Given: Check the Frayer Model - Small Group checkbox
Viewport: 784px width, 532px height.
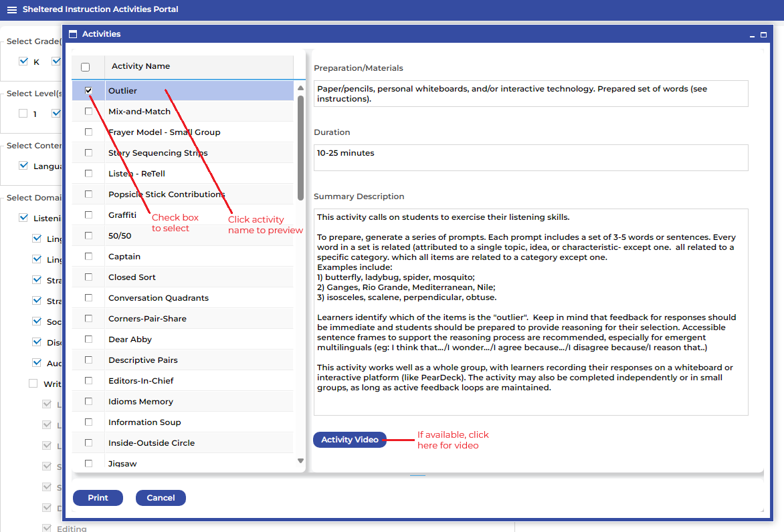Looking at the screenshot, I should (88, 132).
